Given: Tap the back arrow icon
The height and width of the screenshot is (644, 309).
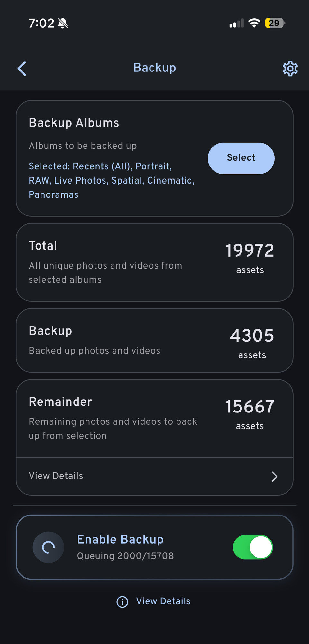Looking at the screenshot, I should click(x=22, y=69).
